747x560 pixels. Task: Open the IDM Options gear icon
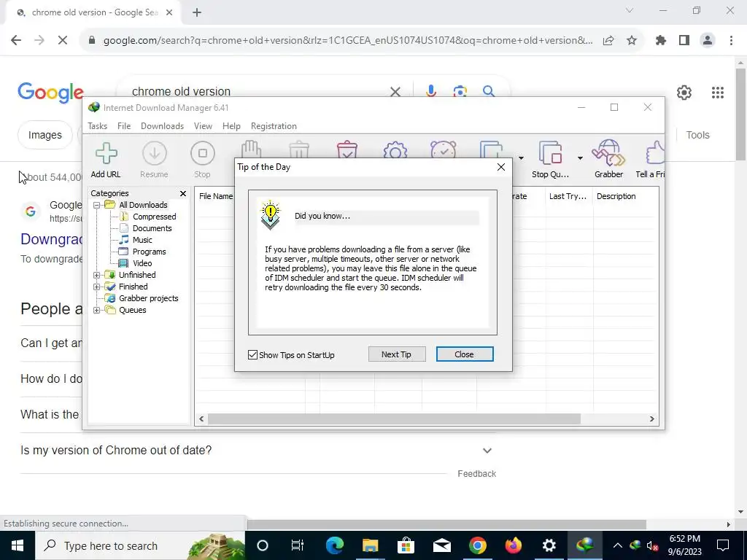(395, 150)
